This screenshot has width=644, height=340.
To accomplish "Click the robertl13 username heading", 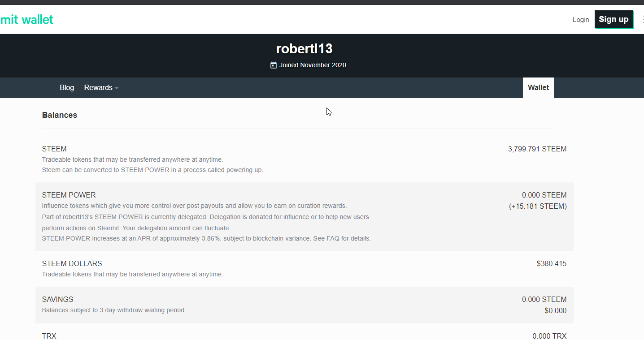I will pyautogui.click(x=305, y=49).
